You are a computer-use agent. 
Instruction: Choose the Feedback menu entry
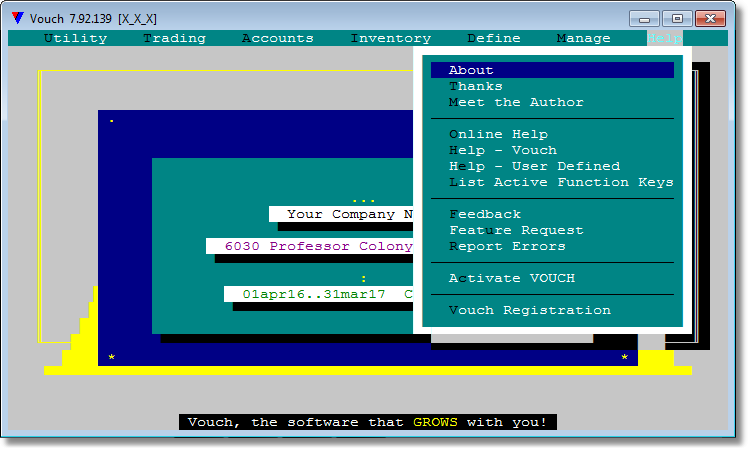[x=552, y=214]
